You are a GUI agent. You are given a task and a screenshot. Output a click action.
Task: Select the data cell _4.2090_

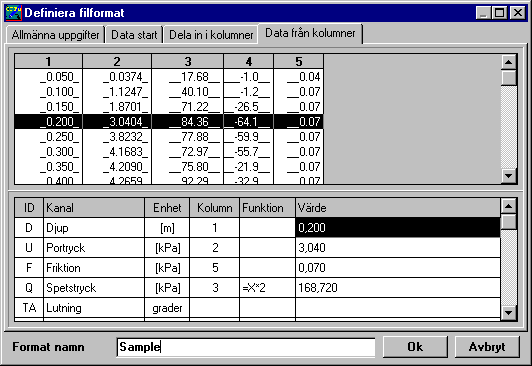(x=117, y=166)
